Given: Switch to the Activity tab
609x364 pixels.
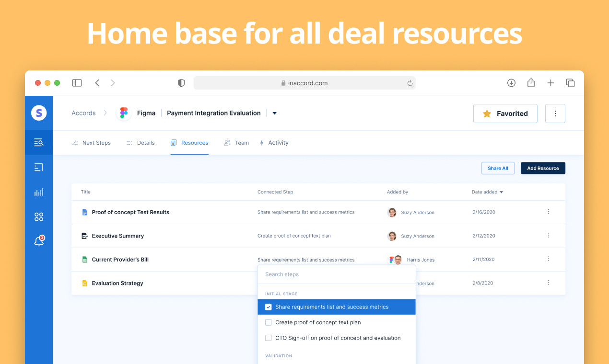Looking at the screenshot, I should tap(274, 143).
